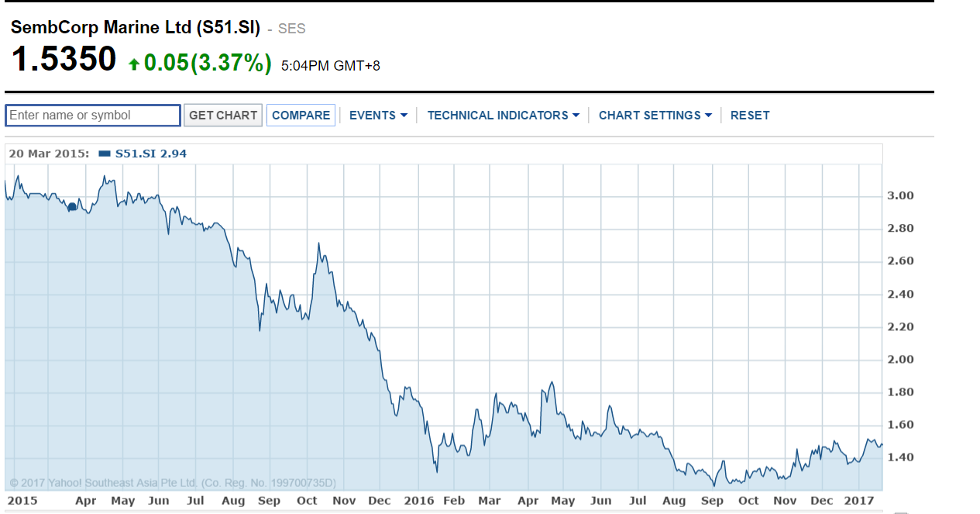Click the 3.00 label on the price axis
The image size is (980, 514).
(901, 195)
